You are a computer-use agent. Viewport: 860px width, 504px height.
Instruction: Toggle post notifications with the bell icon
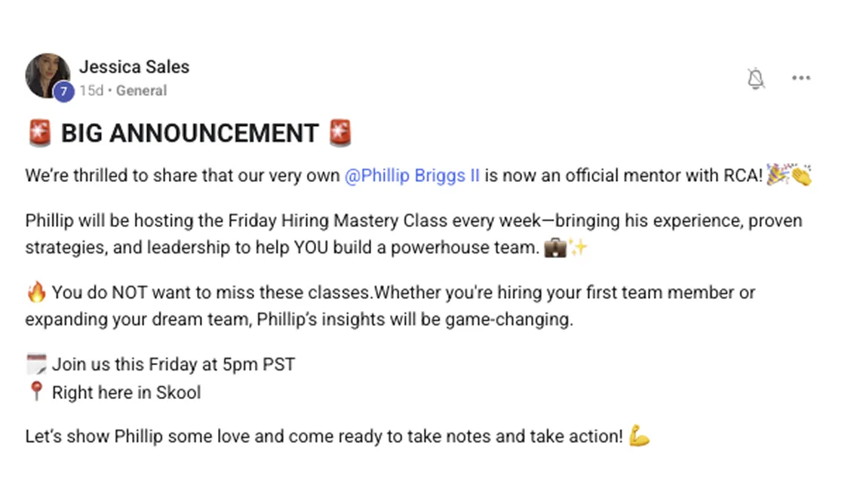755,78
